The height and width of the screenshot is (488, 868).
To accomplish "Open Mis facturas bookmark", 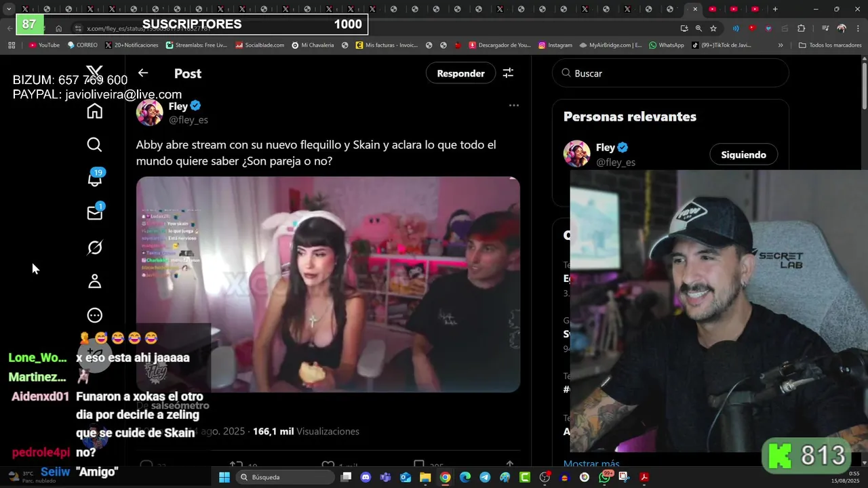I will (x=387, y=45).
